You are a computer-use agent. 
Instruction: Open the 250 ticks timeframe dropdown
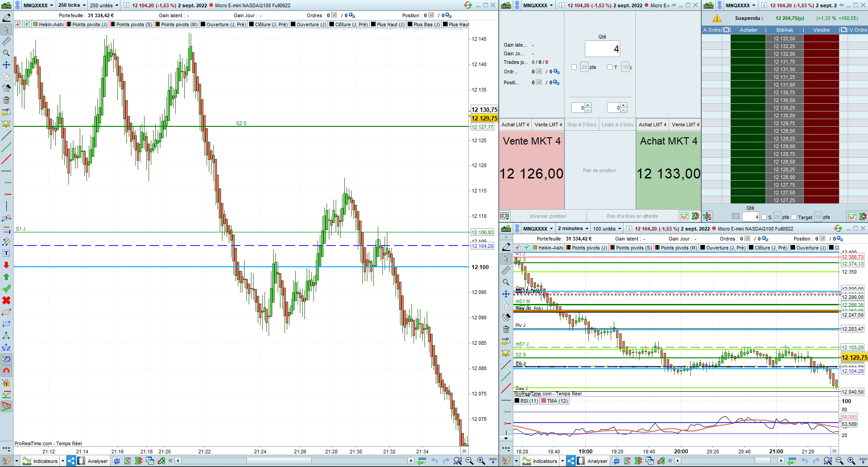click(x=72, y=5)
